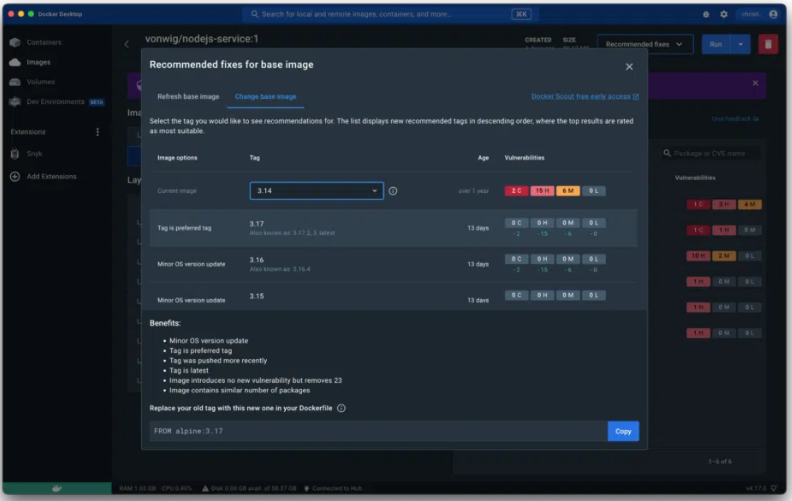792x501 pixels.
Task: Click the RAM usage status entry
Action: [137, 488]
